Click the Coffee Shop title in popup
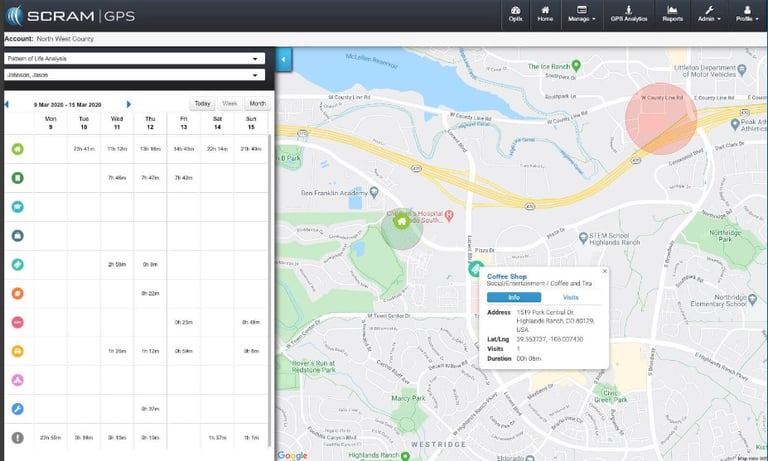Viewport: 768px width, 461px height. (x=506, y=276)
